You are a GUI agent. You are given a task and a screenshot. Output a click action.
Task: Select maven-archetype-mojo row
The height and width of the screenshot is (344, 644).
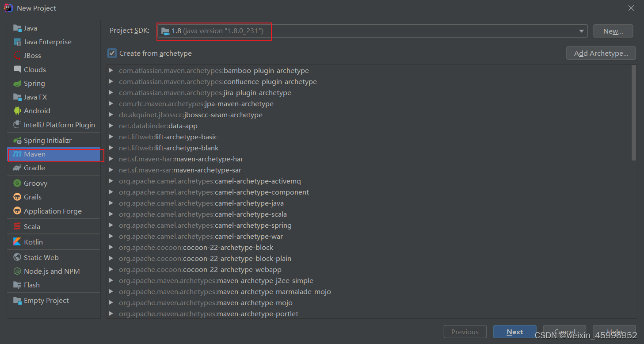(x=369, y=302)
